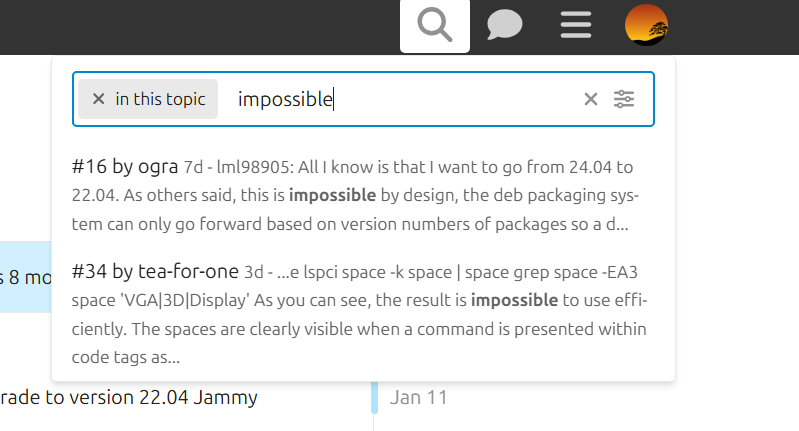Image resolution: width=799 pixels, height=431 pixels.
Task: Open the user avatar profile menu
Action: 646,24
